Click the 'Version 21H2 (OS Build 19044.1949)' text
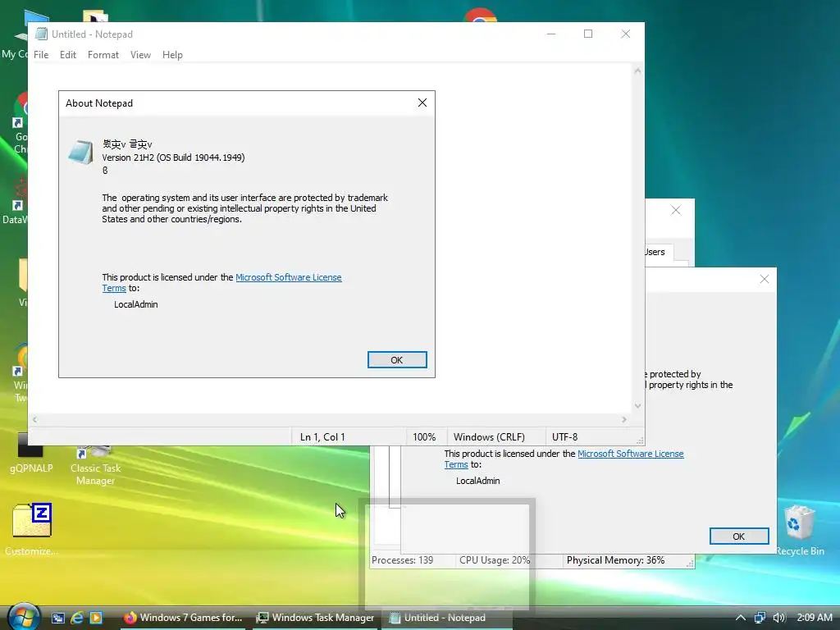The image size is (840, 630). pos(173,157)
